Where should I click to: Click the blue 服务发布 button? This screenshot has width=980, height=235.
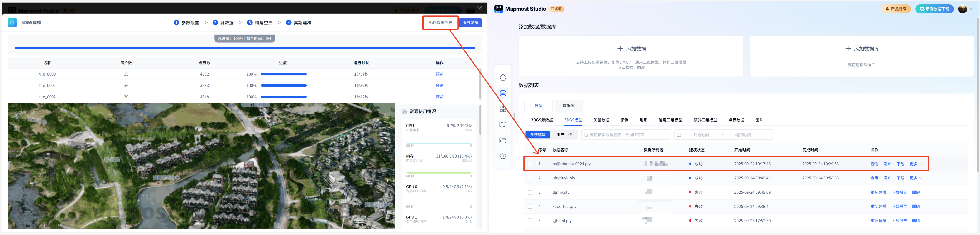click(470, 23)
